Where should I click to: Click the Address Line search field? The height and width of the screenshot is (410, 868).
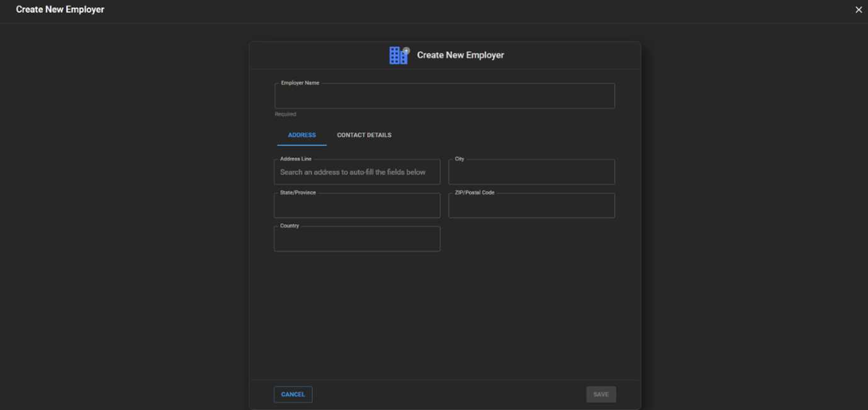(x=357, y=172)
